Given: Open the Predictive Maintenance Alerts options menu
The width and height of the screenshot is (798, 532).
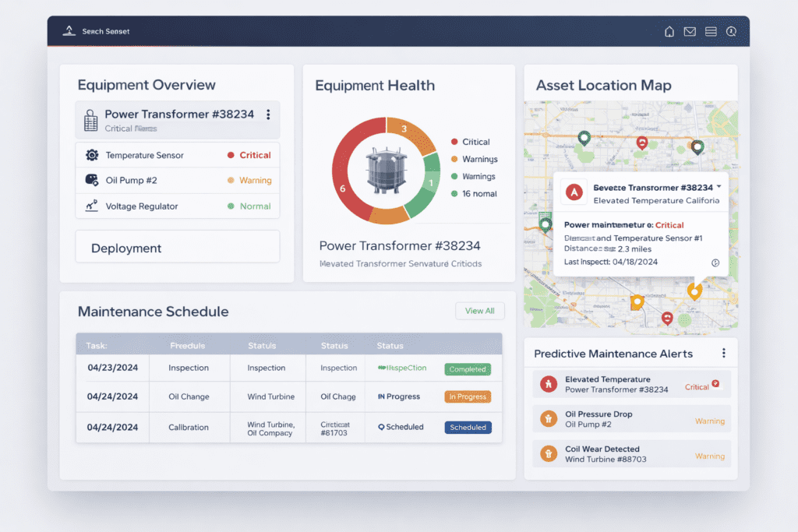Looking at the screenshot, I should (x=723, y=353).
